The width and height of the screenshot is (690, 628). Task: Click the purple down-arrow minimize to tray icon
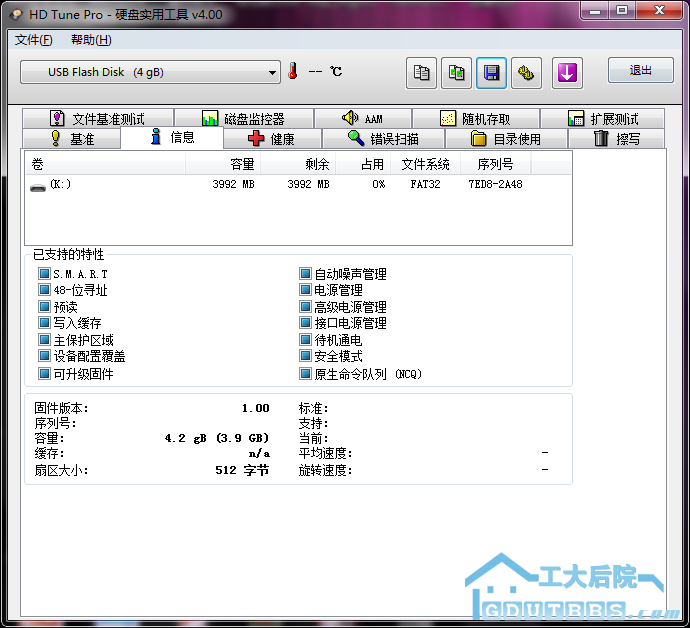tap(567, 73)
